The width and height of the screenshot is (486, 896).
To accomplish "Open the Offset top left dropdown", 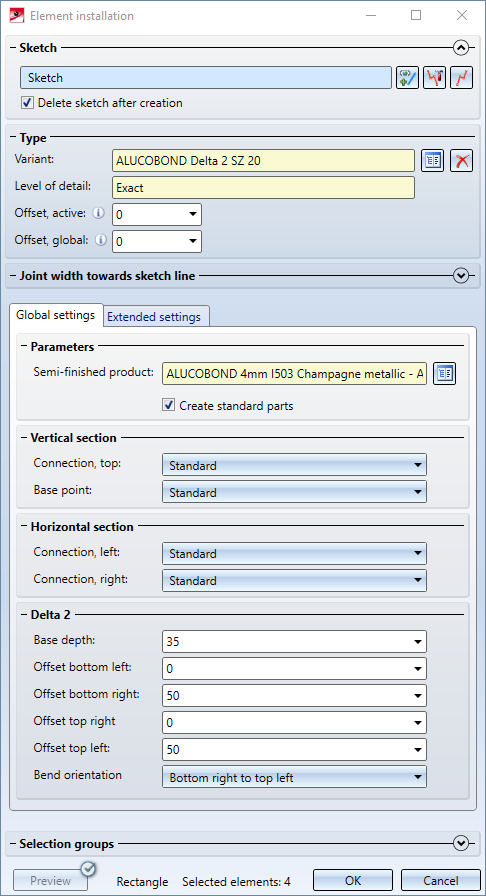I will [418, 749].
